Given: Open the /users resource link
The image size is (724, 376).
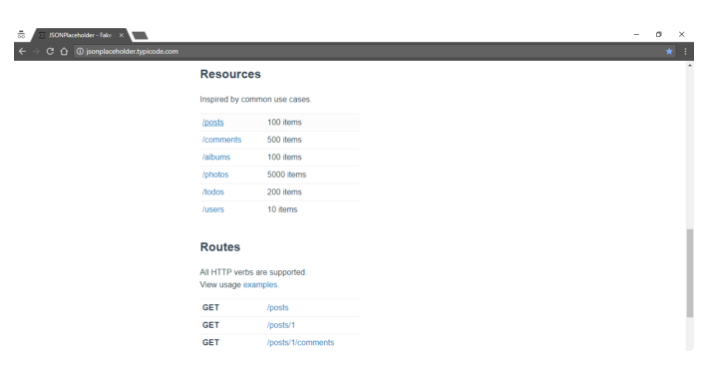Looking at the screenshot, I should pyautogui.click(x=213, y=209).
